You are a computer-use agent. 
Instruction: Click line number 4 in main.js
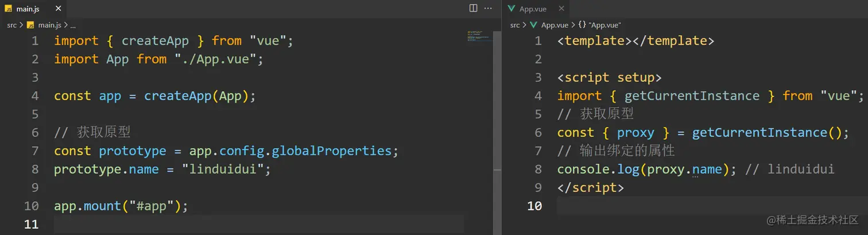(35, 96)
